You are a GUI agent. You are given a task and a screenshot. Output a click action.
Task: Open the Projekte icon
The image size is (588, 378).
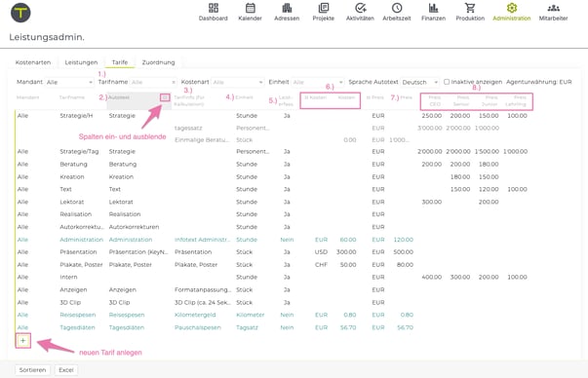[323, 8]
